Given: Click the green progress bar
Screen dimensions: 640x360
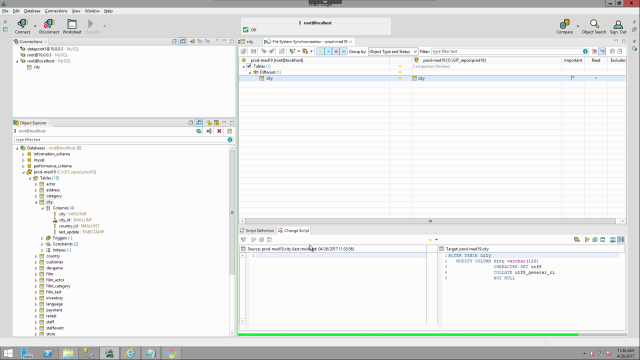Looking at the screenshot, I should point(408,335).
